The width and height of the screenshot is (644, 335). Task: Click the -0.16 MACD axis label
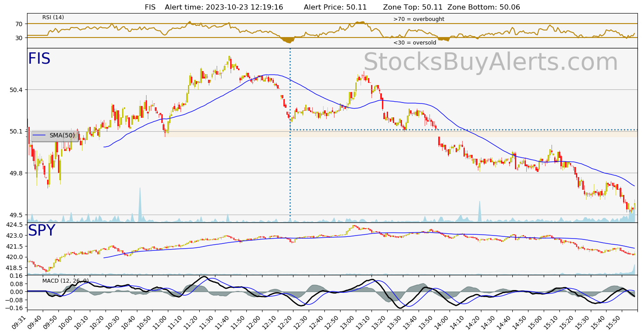pyautogui.click(x=14, y=308)
